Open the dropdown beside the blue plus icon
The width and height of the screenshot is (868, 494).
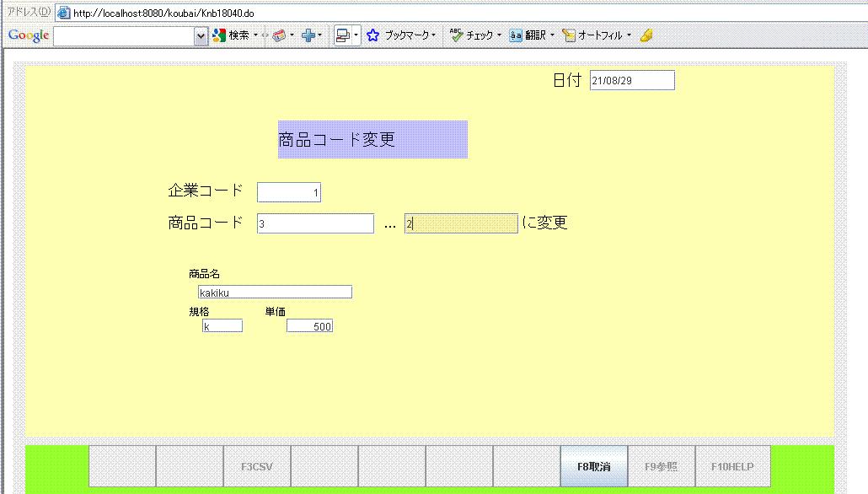point(320,35)
